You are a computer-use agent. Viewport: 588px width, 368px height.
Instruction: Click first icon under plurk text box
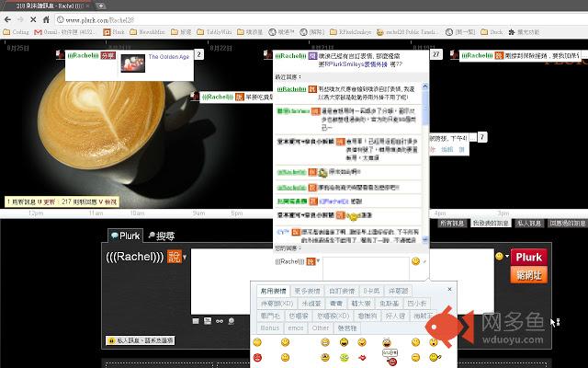(x=196, y=321)
